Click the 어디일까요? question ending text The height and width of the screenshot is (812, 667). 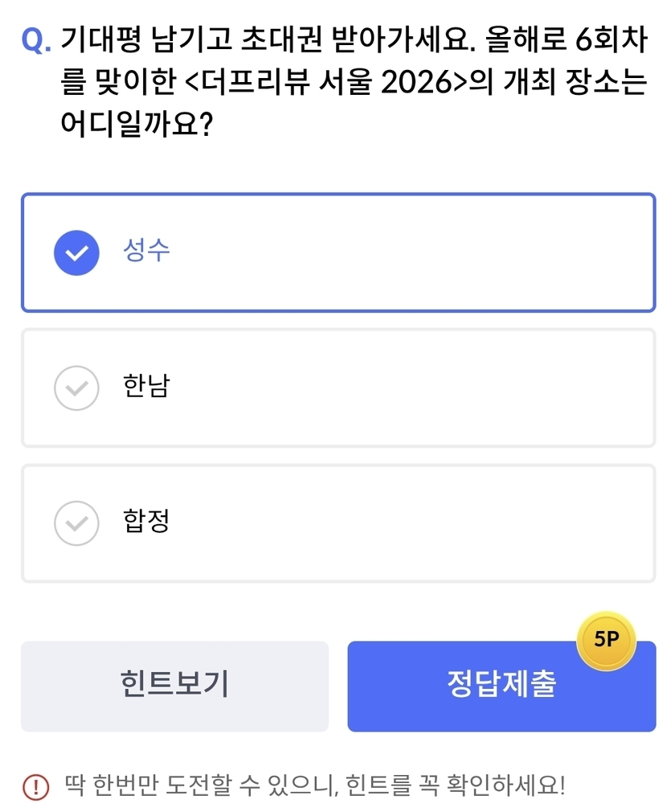coord(137,125)
